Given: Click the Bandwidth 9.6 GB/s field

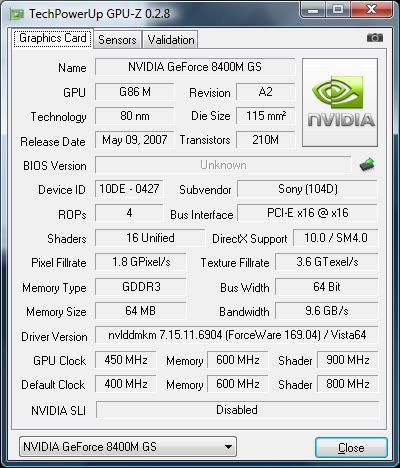Looking at the screenshot, I should [x=327, y=311].
